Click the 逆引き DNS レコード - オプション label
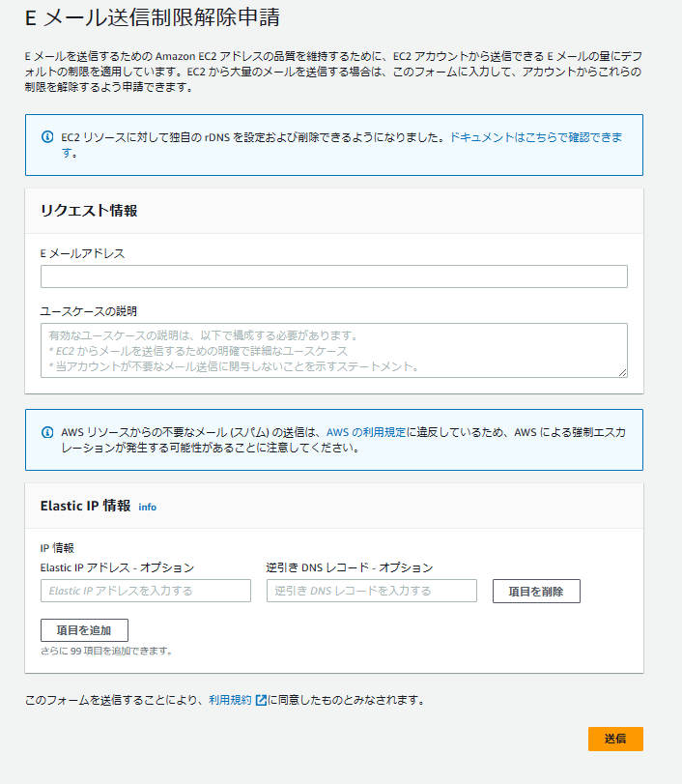Image resolution: width=682 pixels, height=784 pixels. click(350, 567)
